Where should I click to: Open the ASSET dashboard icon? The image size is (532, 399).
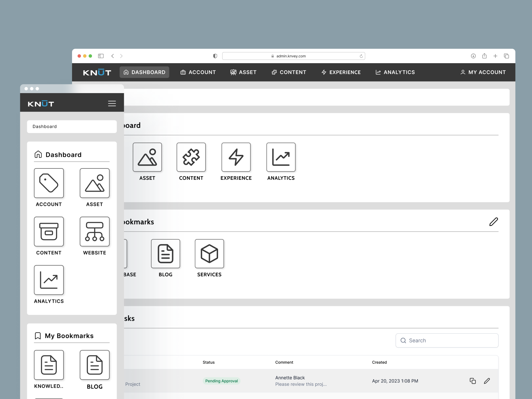(147, 157)
